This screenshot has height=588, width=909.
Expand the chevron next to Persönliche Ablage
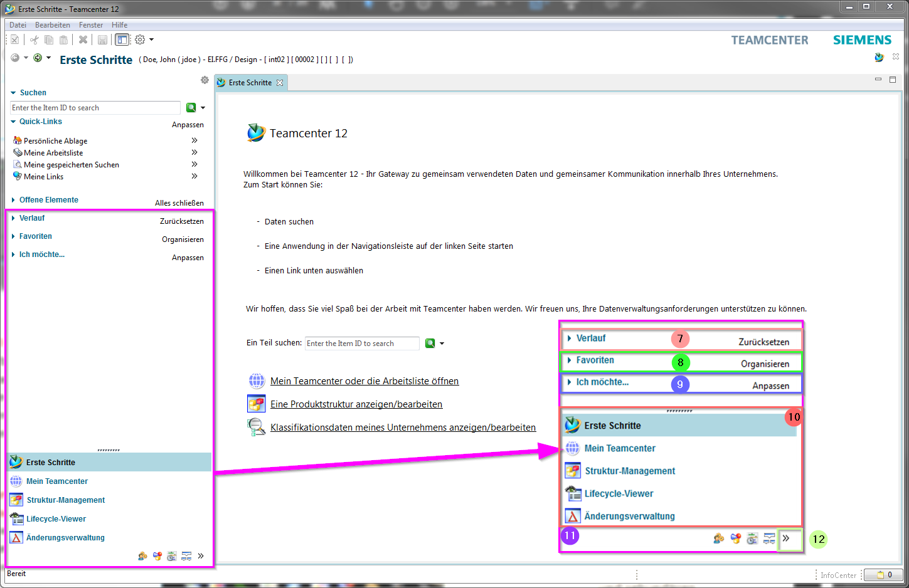tap(194, 140)
